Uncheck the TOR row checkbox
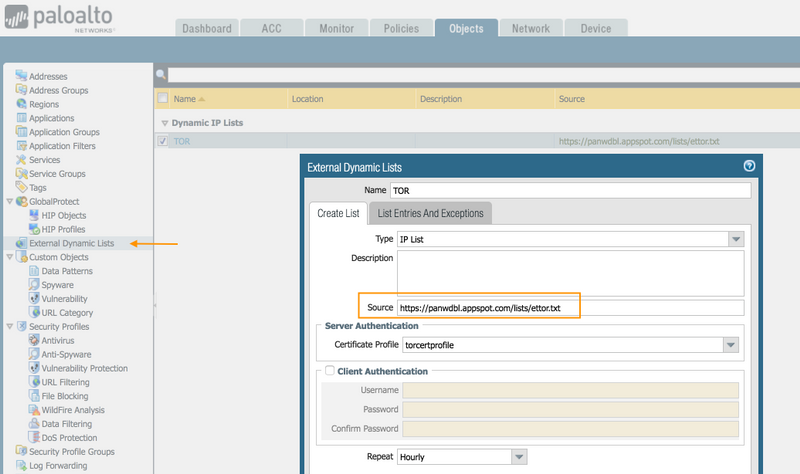This screenshot has width=800, height=474. 163,142
